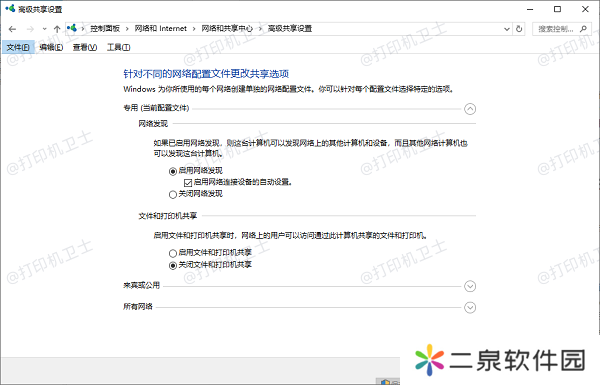Click the search magnifier icon
Image resolution: width=600 pixels, height=385 pixels.
point(584,29)
